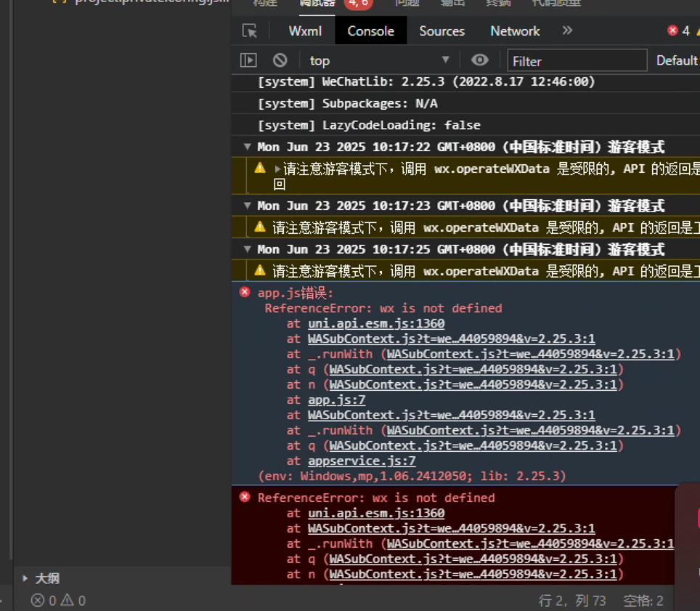Activate the element inspect picker icon

[x=250, y=31]
